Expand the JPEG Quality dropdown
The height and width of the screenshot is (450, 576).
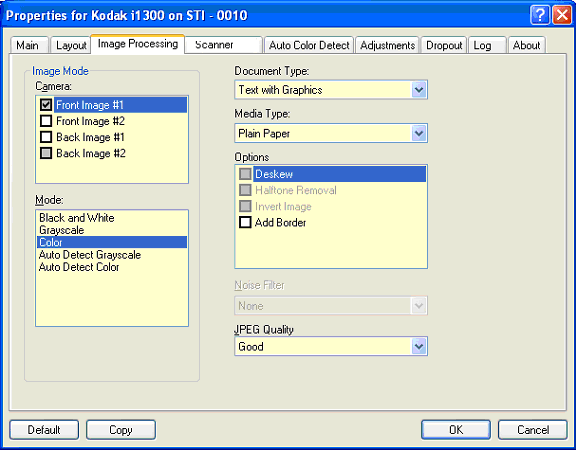(419, 346)
